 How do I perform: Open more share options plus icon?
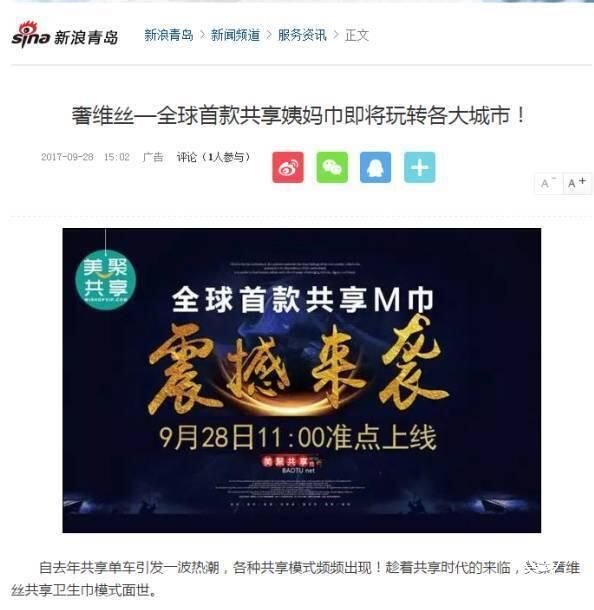coord(419,167)
